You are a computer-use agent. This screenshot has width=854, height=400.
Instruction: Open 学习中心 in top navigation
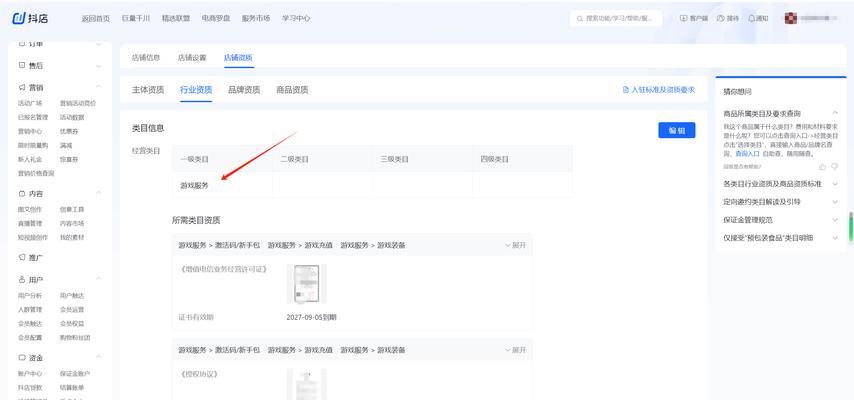296,19
